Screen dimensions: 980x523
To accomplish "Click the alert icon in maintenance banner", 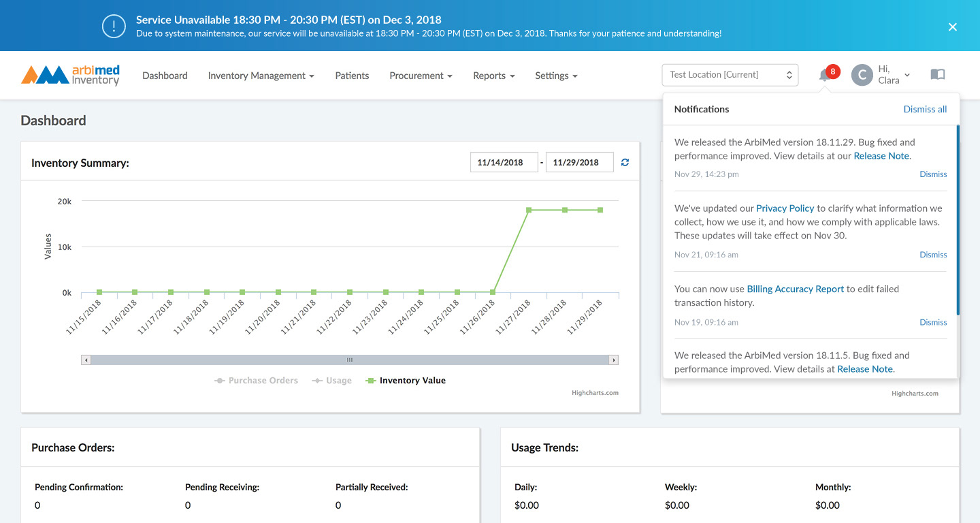I will tap(114, 26).
